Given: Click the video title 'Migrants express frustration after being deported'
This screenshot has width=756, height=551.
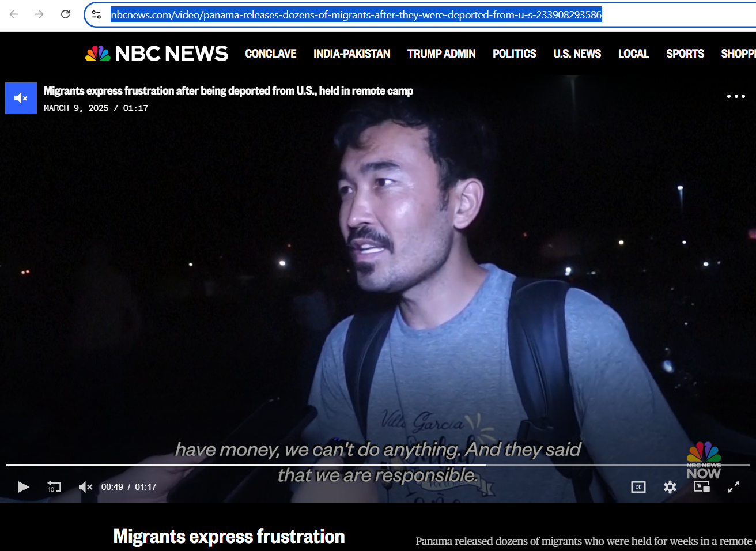Looking at the screenshot, I should (x=228, y=90).
